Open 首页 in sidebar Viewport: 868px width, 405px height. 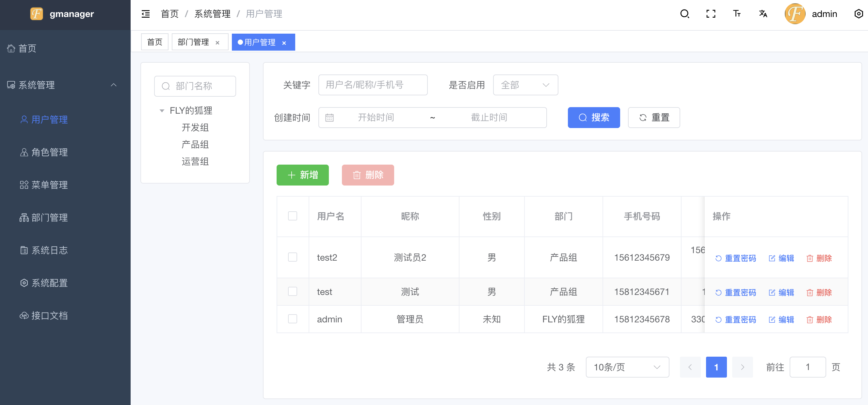coord(65,48)
